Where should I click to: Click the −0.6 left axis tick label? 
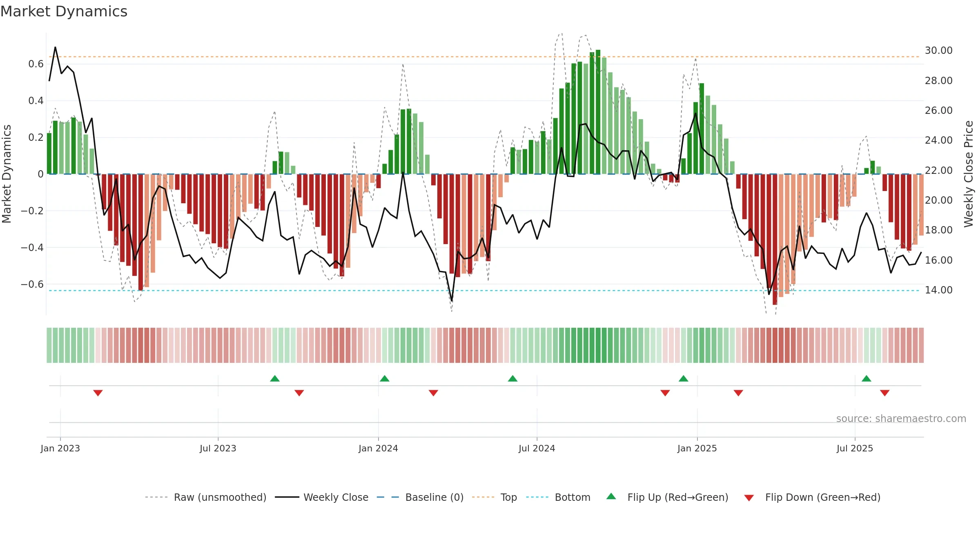click(32, 284)
